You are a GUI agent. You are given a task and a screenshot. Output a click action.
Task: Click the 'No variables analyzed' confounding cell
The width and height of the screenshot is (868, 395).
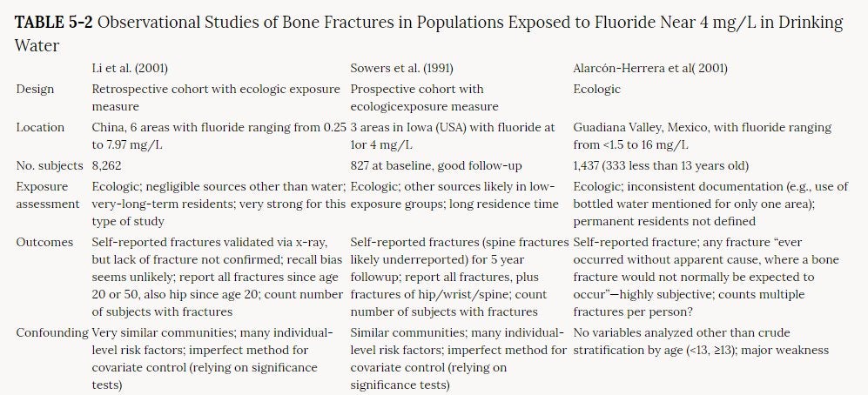[701, 341]
